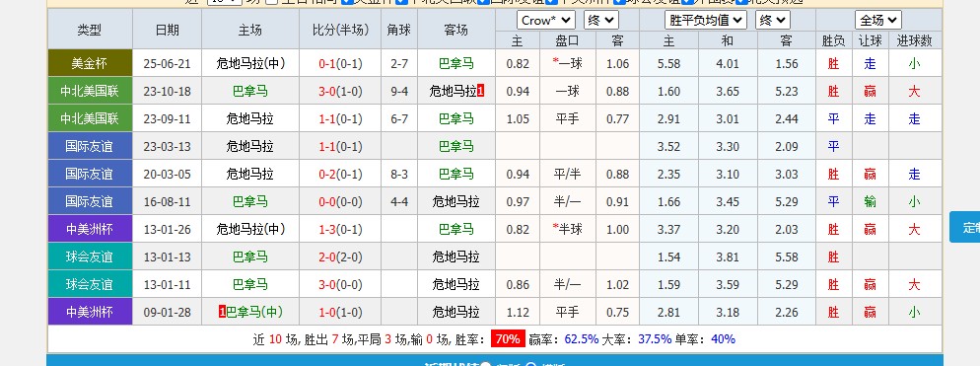Click 国际友谊 in the 16-08-11 row

(90, 201)
